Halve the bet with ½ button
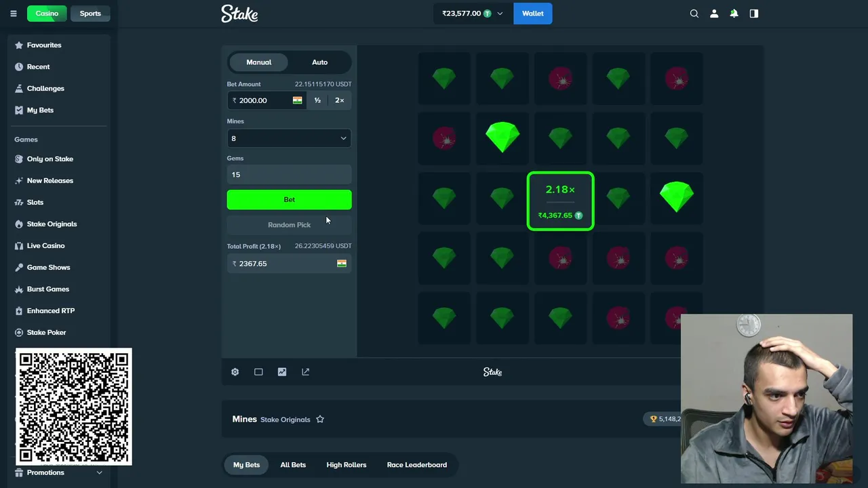The image size is (868, 488). tap(317, 100)
